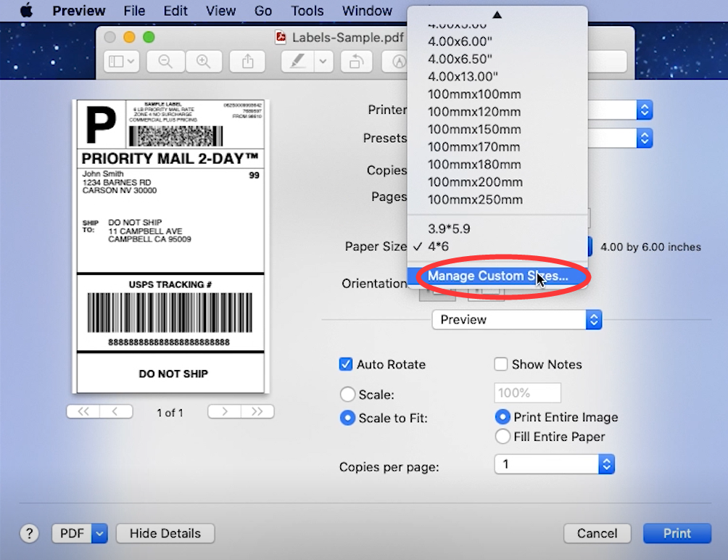Open the File menu
This screenshot has width=728, height=560.
pos(134,11)
